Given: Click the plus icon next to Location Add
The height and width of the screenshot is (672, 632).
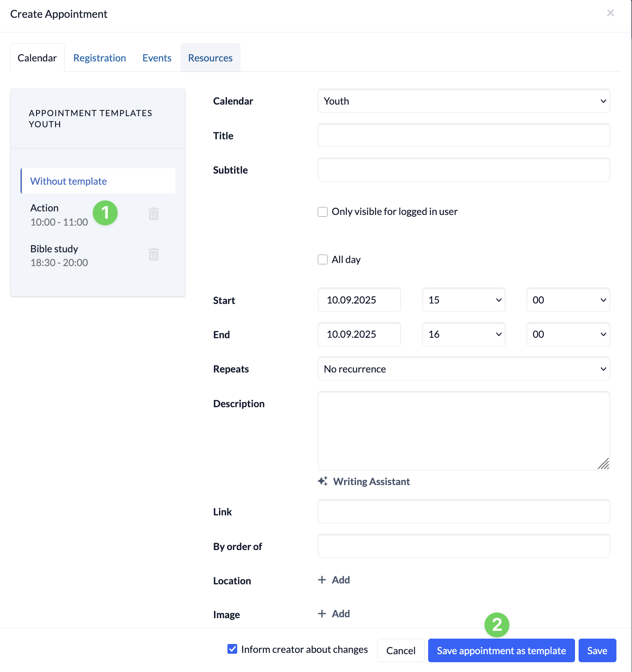Looking at the screenshot, I should (322, 580).
